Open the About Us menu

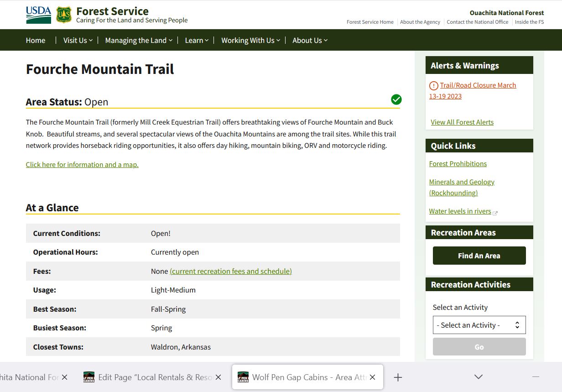pyautogui.click(x=310, y=40)
